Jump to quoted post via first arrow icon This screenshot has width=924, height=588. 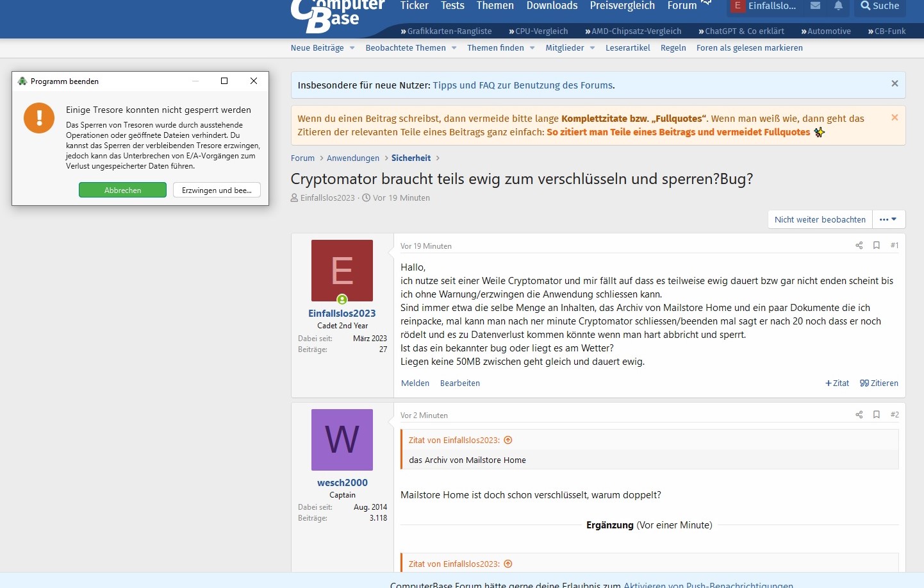[x=508, y=441]
